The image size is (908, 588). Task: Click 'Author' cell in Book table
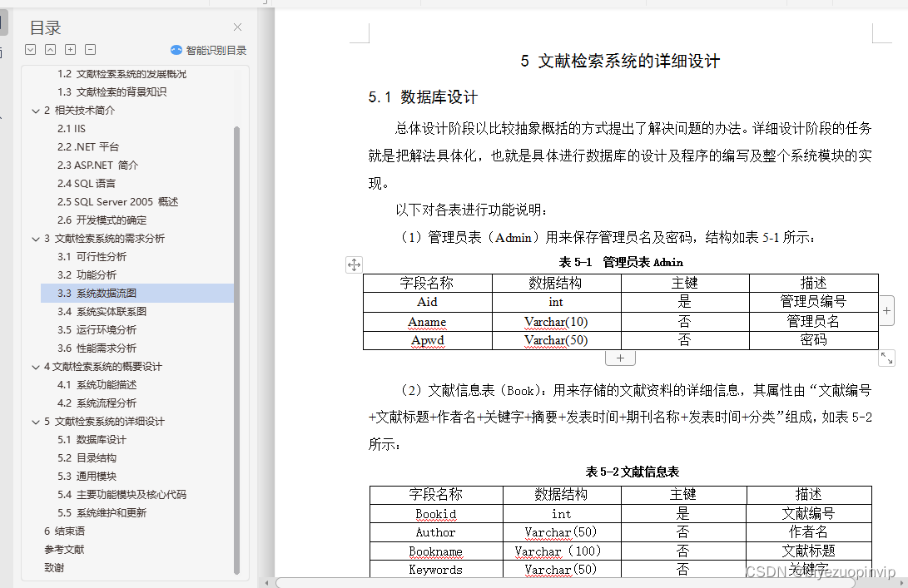click(436, 532)
